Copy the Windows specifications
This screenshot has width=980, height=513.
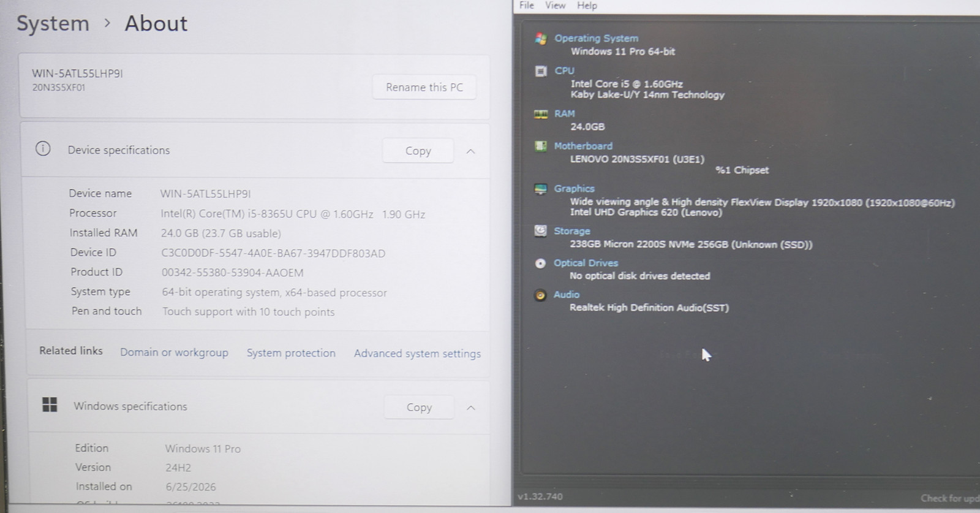point(419,407)
